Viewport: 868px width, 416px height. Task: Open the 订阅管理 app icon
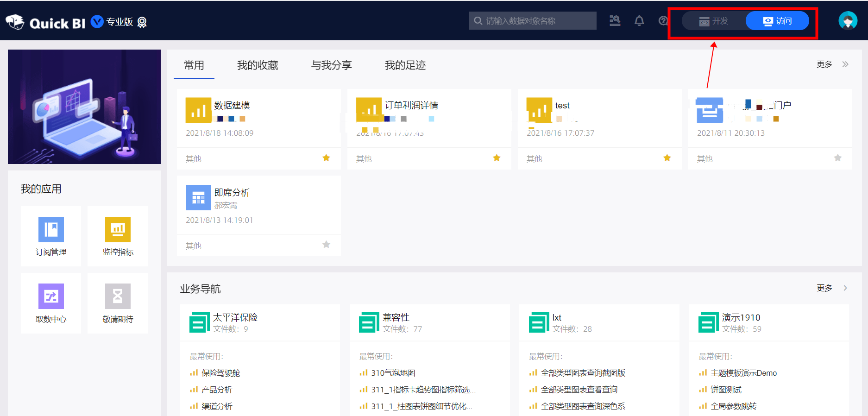point(51,229)
